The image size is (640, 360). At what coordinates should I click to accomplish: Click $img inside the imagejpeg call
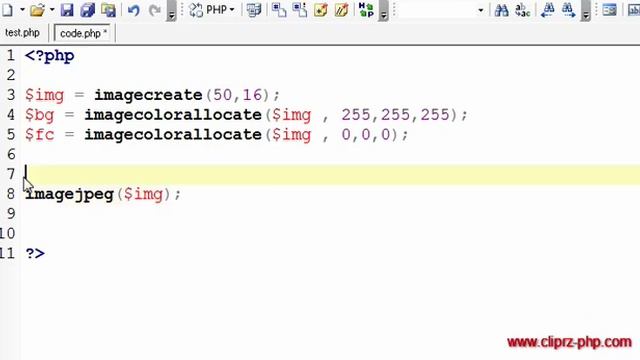[143, 194]
